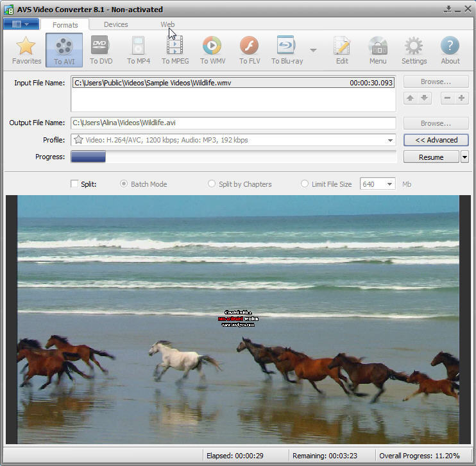Add input file with plus button
Viewport: 476px width, 466px height.
click(x=461, y=98)
